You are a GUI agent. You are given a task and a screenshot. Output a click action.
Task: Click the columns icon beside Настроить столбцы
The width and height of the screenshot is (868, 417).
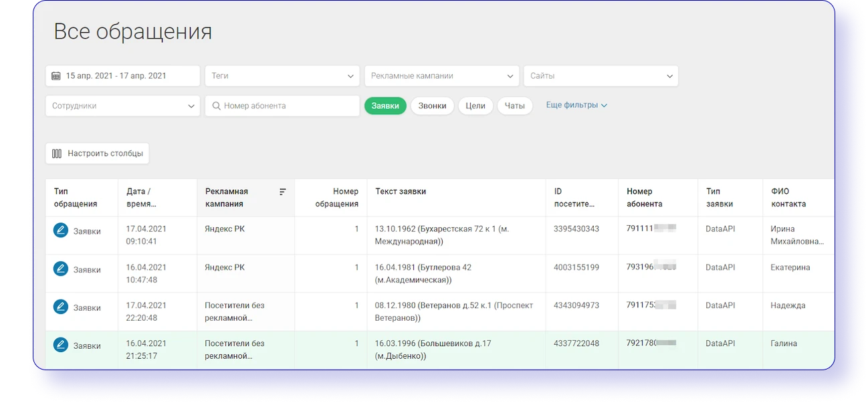click(x=57, y=154)
